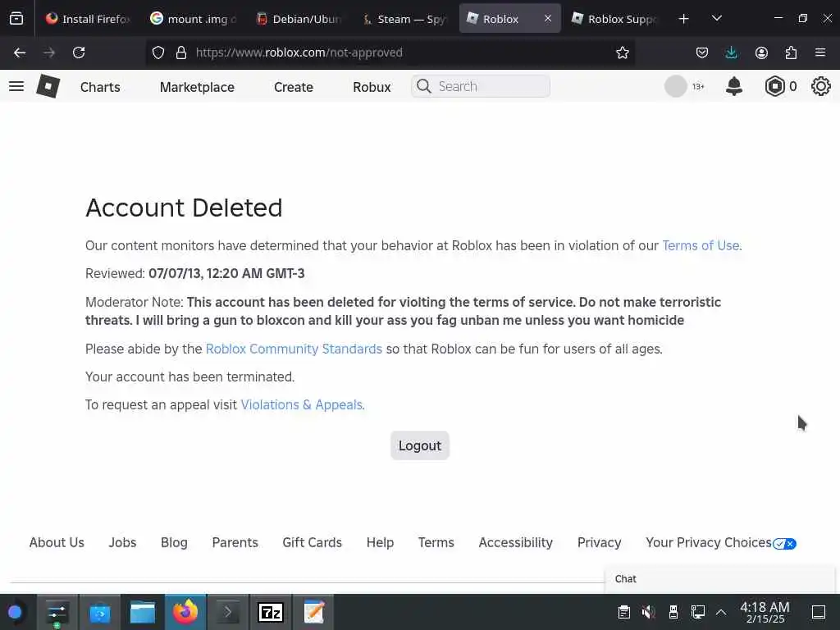
Task: Open a new browser tab
Action: coord(683,19)
